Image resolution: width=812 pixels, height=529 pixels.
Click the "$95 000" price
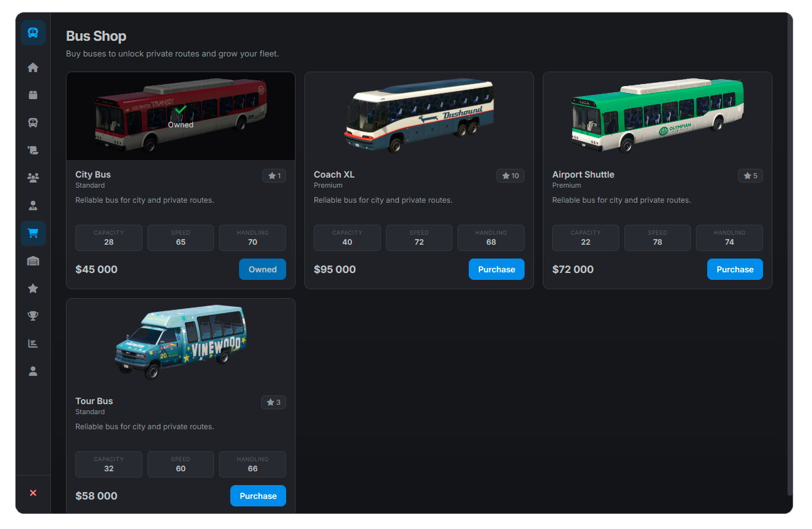(x=335, y=269)
